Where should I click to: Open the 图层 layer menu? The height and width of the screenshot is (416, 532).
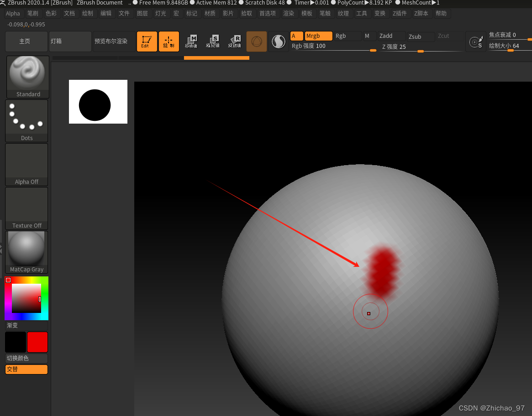point(142,14)
